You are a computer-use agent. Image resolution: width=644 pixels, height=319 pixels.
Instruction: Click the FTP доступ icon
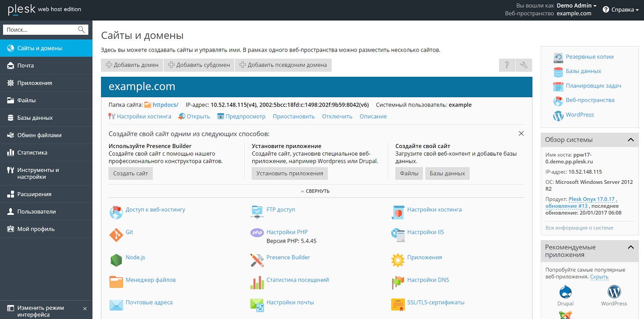[257, 212]
